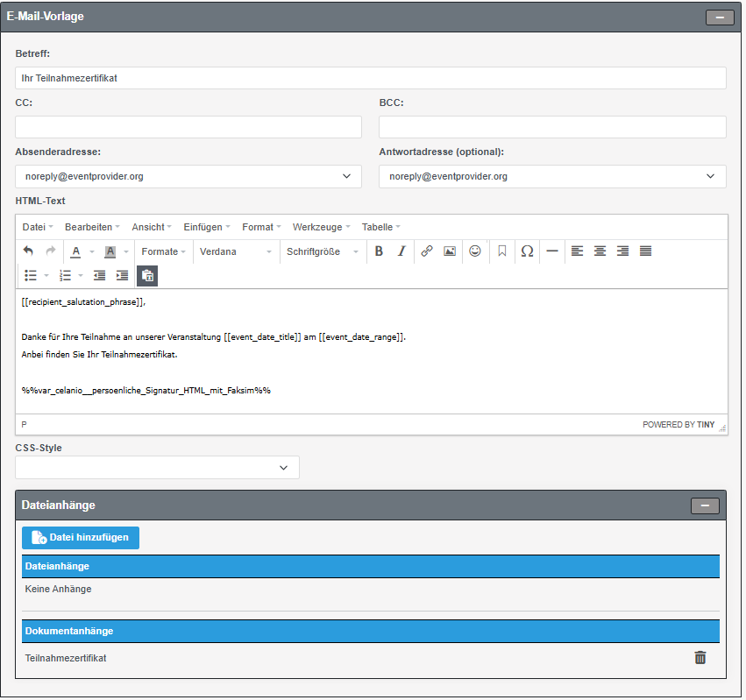Open the Verdana font family dropdown
Image resolution: width=746 pixels, height=700 pixels.
pos(235,251)
